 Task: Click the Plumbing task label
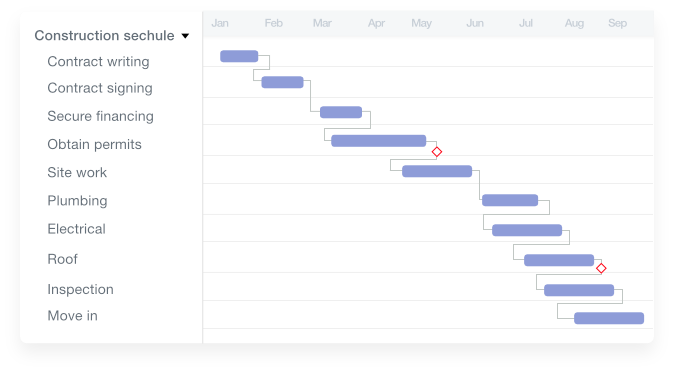coord(77,201)
